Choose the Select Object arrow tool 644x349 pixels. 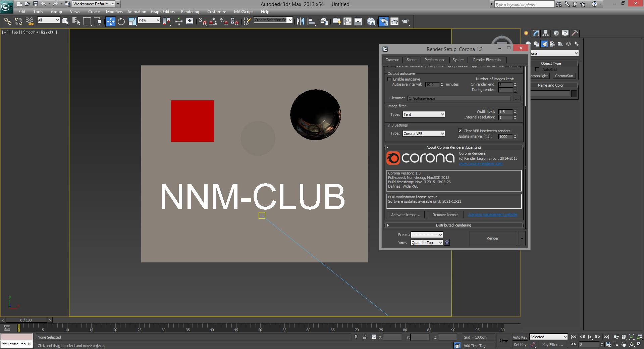[x=65, y=21]
